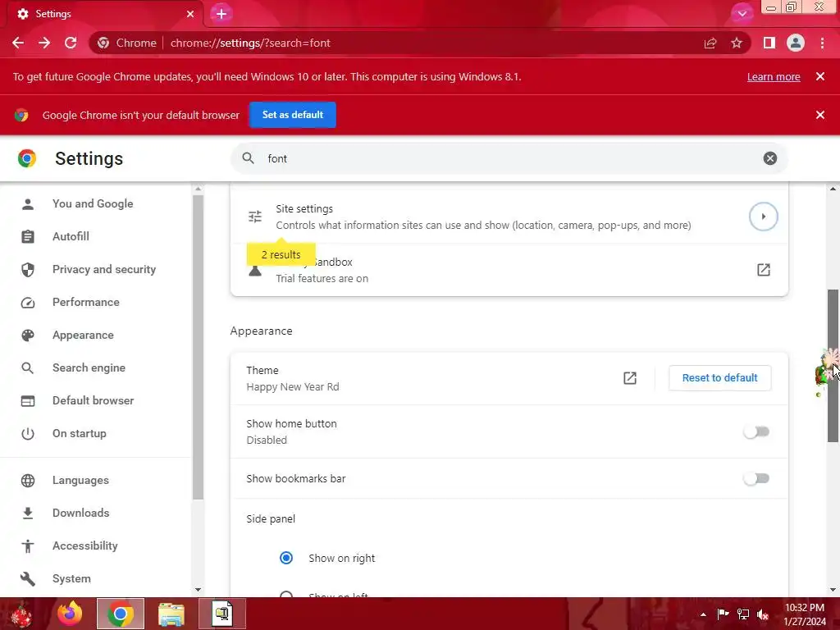Click the Privacy Sandbox flask icon
Screen dimensions: 840x630
coord(255,271)
